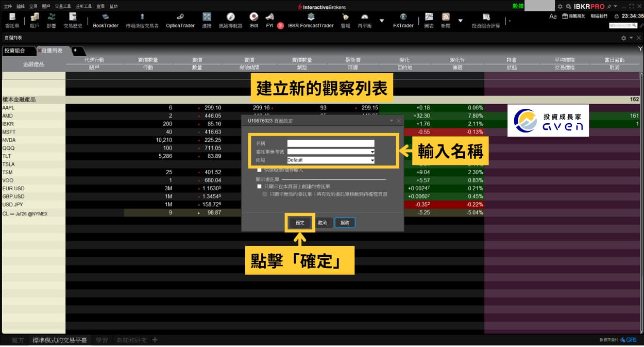Select the NVDA row

(321, 140)
